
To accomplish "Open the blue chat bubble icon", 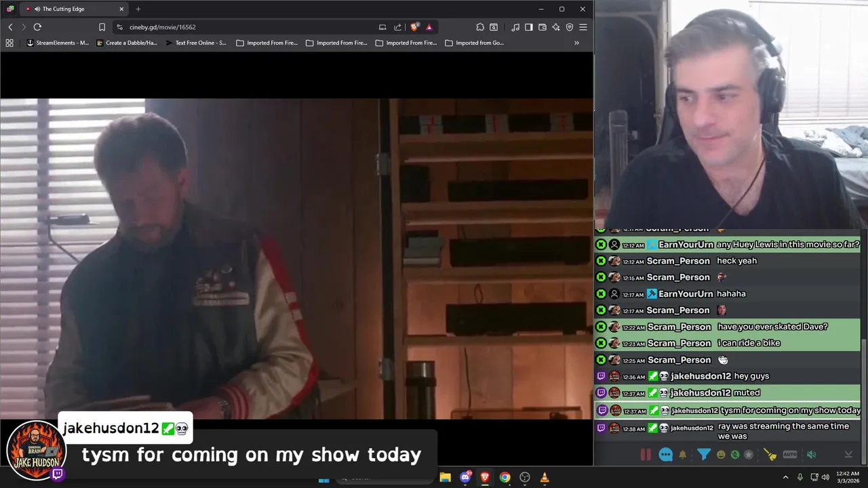I will coord(666,455).
